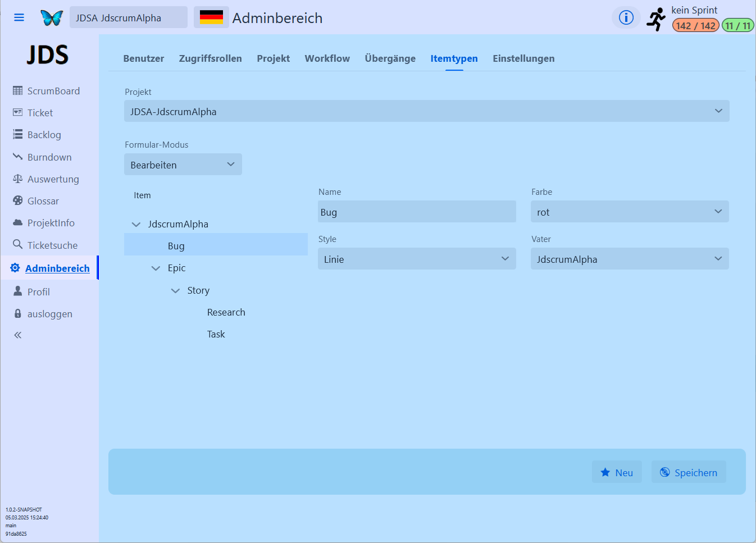The height and width of the screenshot is (543, 756).
Task: Open ScrumBoard from the sidebar
Action: [47, 91]
